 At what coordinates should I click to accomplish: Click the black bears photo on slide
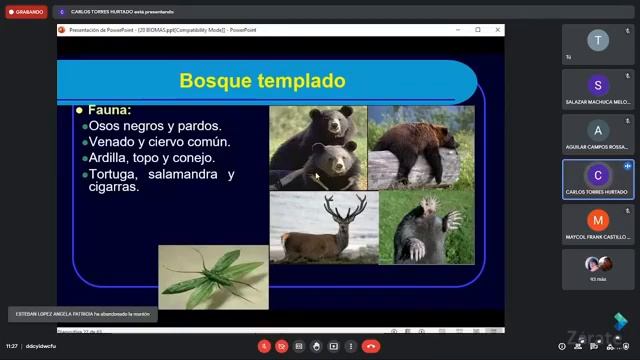(x=318, y=148)
